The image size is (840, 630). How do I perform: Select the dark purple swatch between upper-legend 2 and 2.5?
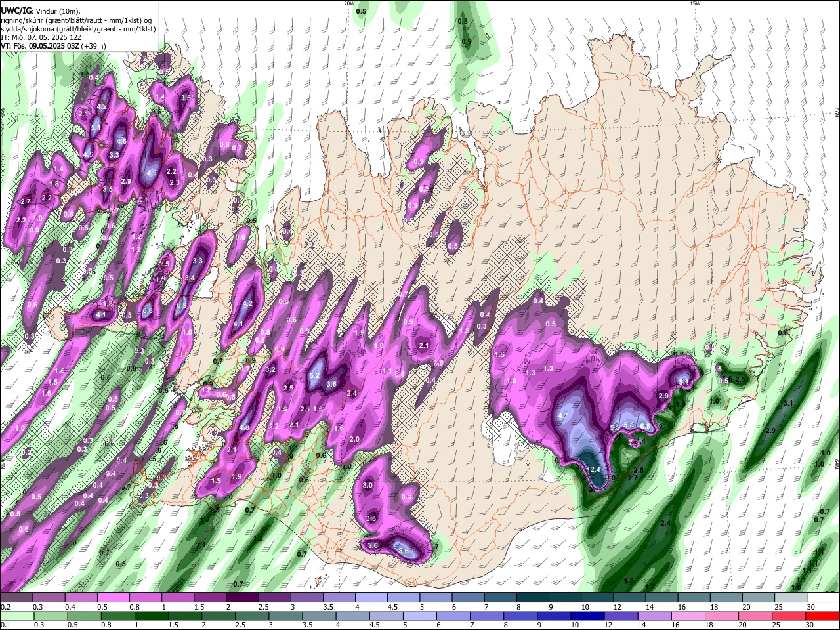tap(241, 598)
